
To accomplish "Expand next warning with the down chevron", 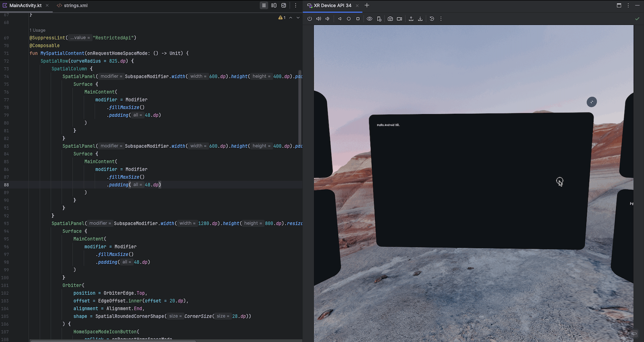I will 297,17.
